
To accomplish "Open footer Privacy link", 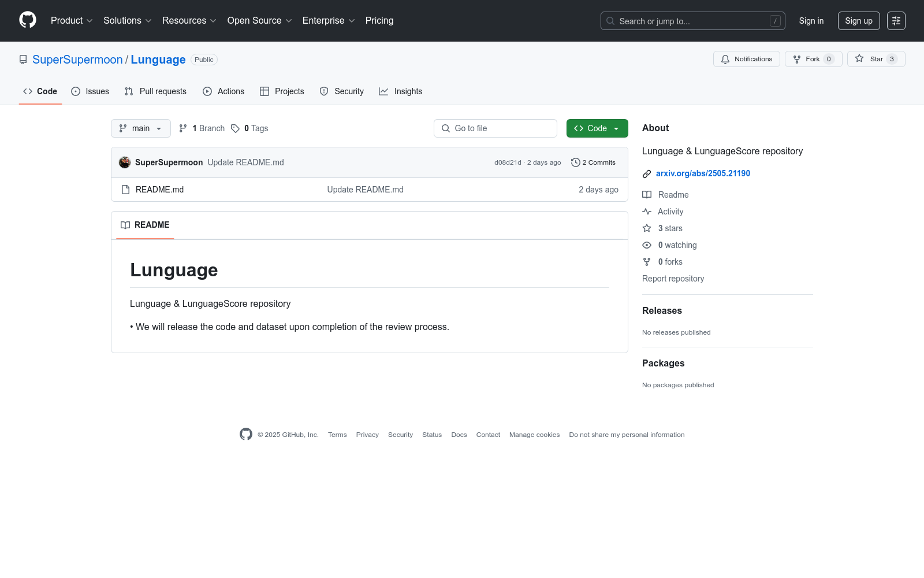I will coord(367,435).
